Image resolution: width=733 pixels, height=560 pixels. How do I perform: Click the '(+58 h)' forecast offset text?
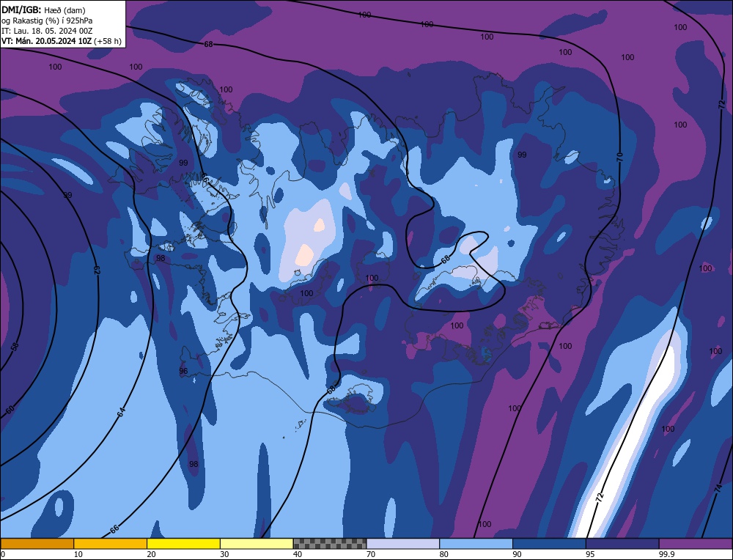click(108, 41)
